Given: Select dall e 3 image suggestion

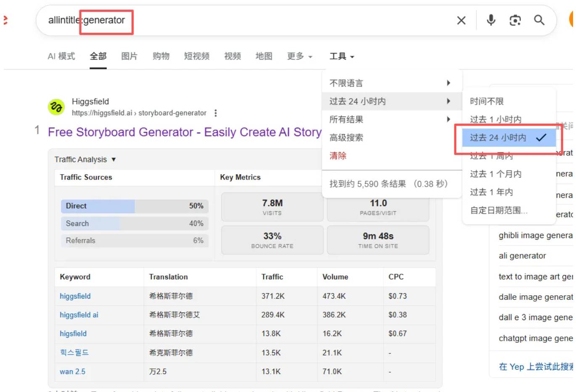Looking at the screenshot, I should [x=535, y=317].
